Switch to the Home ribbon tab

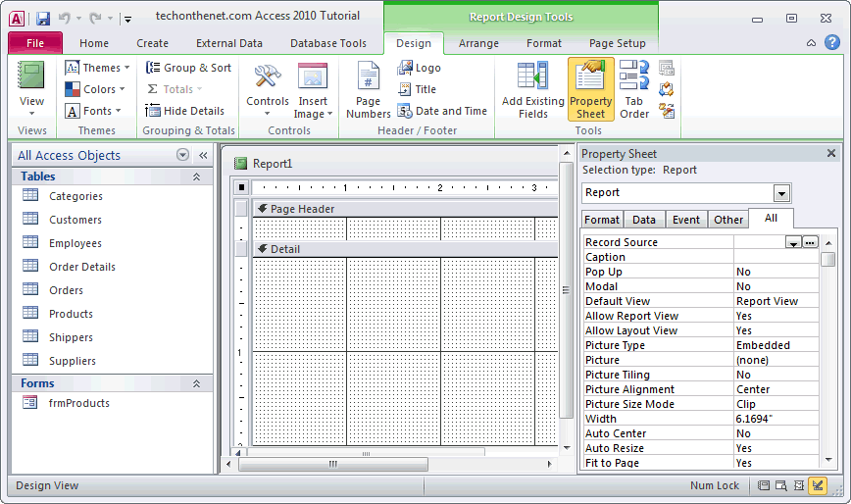[x=94, y=43]
